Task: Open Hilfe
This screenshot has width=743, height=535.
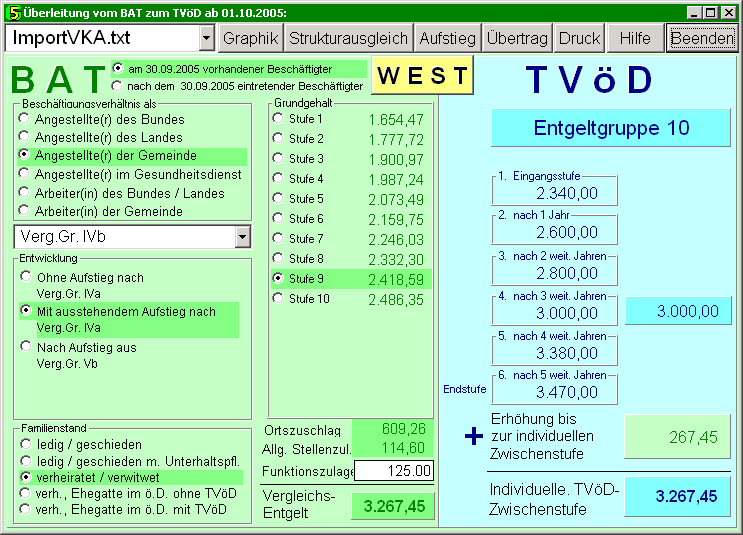Action: click(635, 38)
